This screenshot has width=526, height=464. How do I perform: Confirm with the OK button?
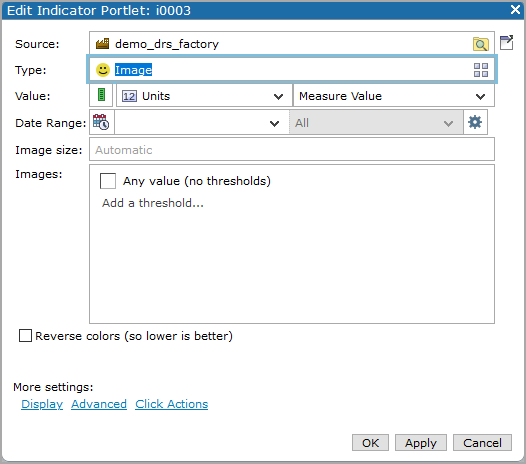tap(370, 443)
